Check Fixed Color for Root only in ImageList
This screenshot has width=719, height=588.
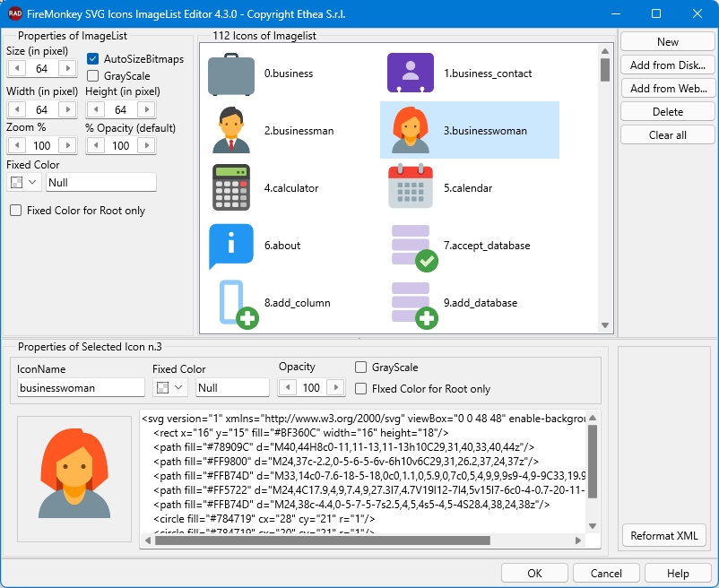click(16, 211)
